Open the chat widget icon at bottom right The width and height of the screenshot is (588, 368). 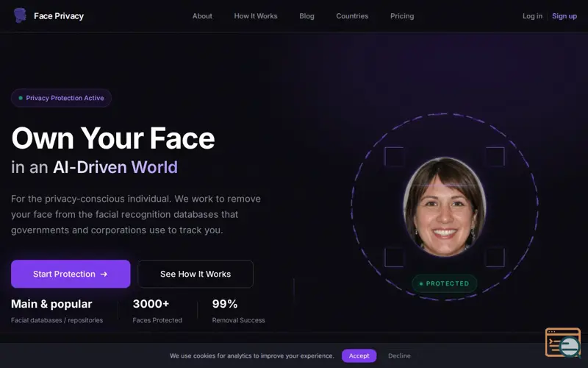click(563, 342)
